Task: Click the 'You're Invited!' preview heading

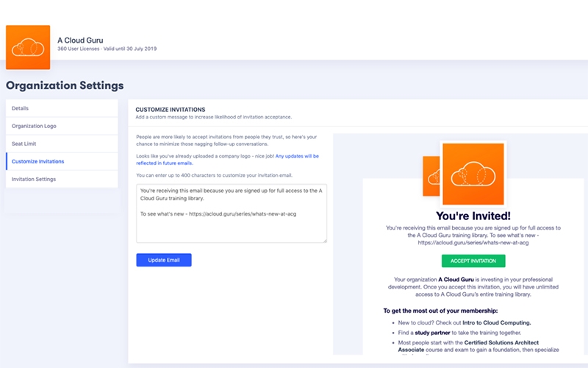Action: [x=473, y=216]
